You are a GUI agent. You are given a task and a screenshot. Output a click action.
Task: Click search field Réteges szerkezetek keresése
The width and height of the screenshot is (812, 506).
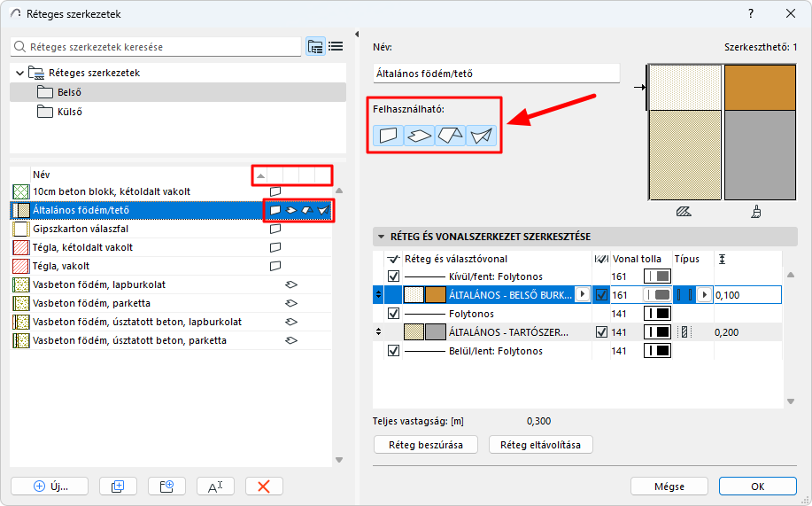click(x=155, y=47)
